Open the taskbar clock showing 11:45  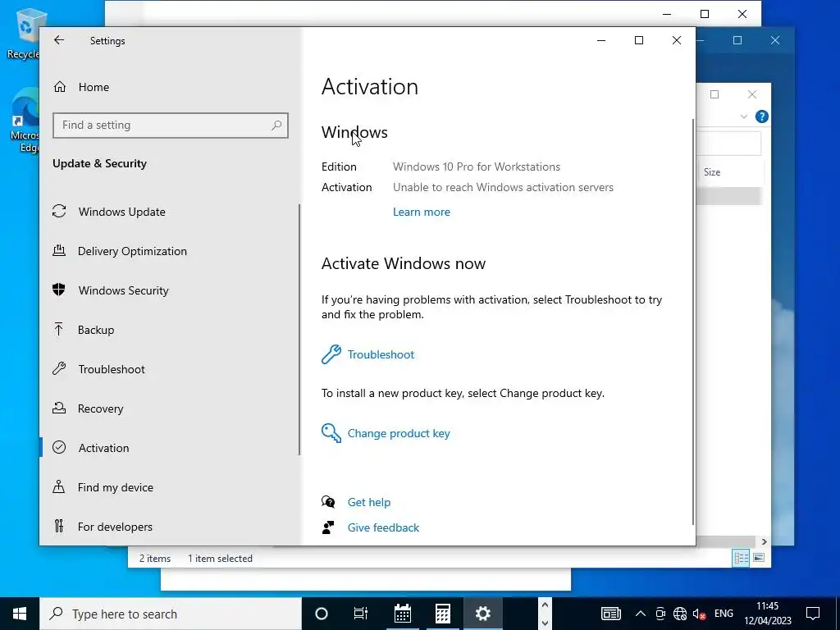pos(768,614)
